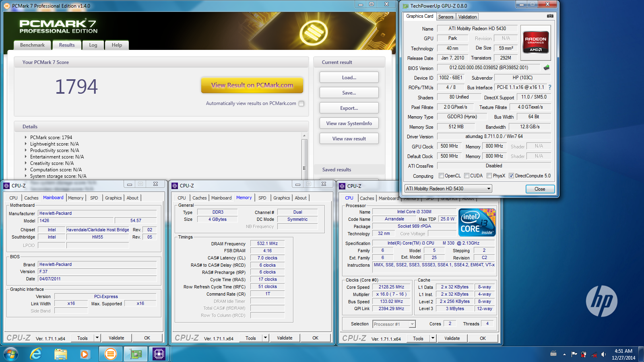Click the Load... button in Current result

(349, 78)
